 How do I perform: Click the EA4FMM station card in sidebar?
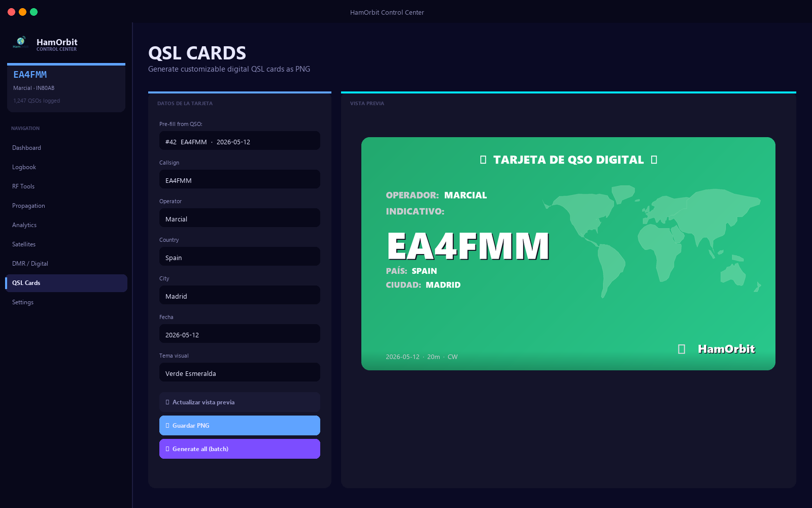pyautogui.click(x=66, y=87)
